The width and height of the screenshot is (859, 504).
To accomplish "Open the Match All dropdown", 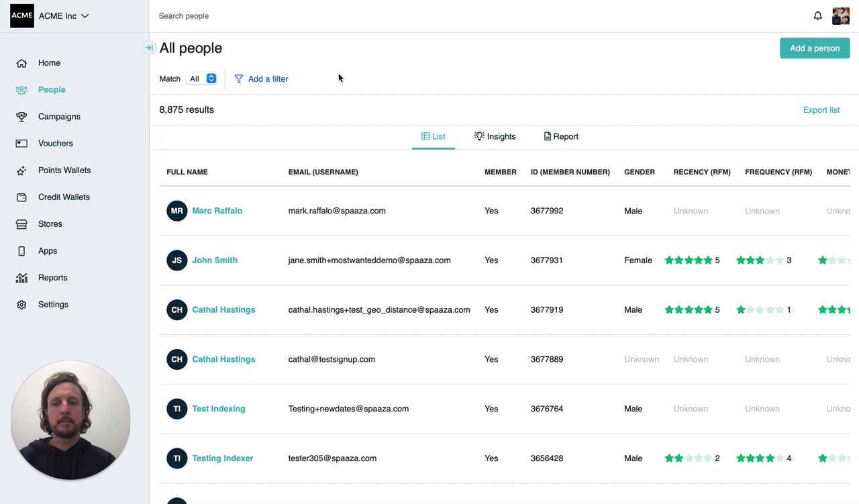I will click(201, 79).
